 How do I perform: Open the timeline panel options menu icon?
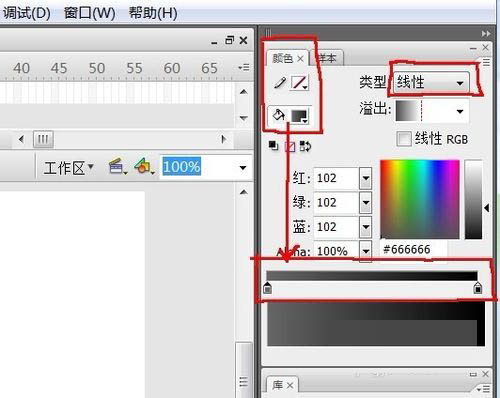[244, 68]
